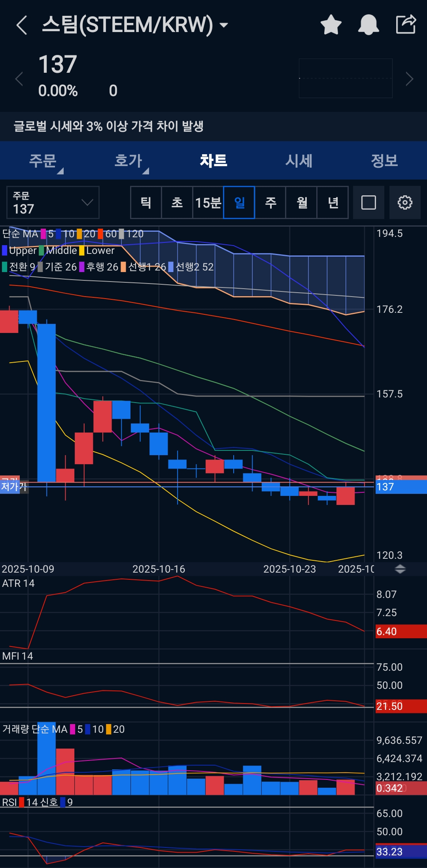Tap the large blue candlestick

pyautogui.click(x=47, y=403)
